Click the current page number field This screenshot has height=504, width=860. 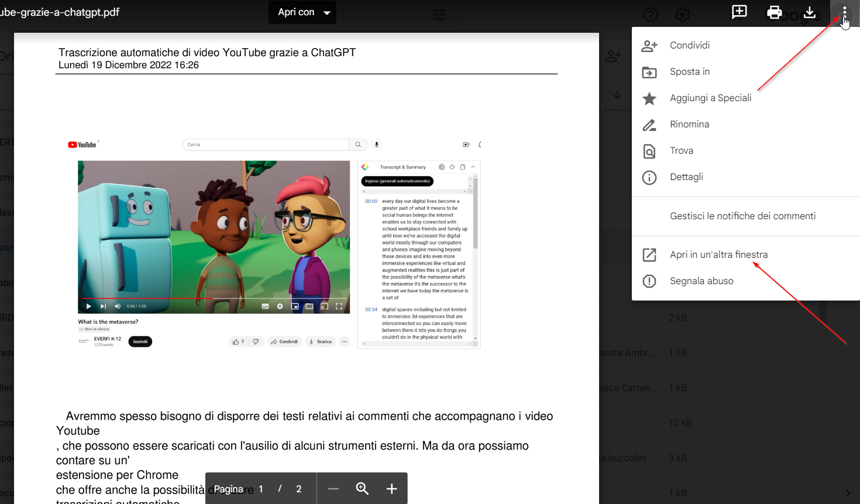(x=261, y=489)
